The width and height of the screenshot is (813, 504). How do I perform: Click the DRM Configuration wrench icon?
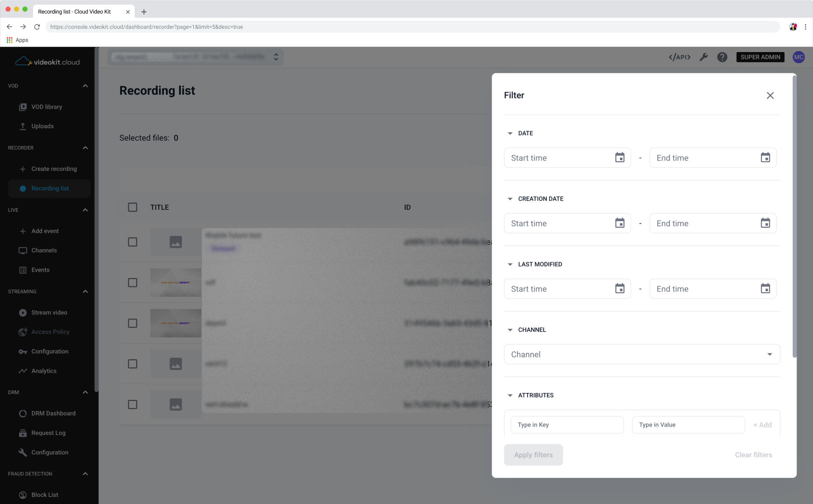click(x=23, y=452)
